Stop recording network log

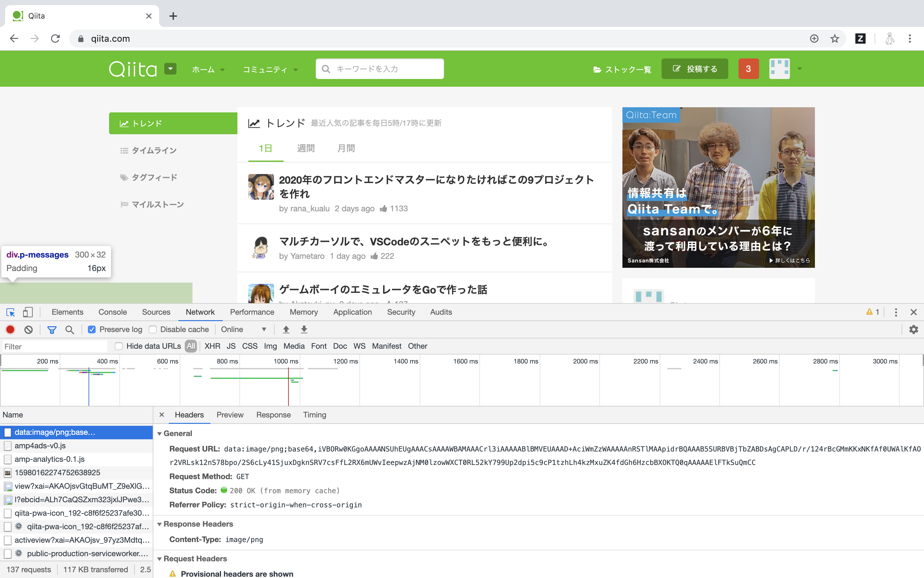[x=10, y=329]
